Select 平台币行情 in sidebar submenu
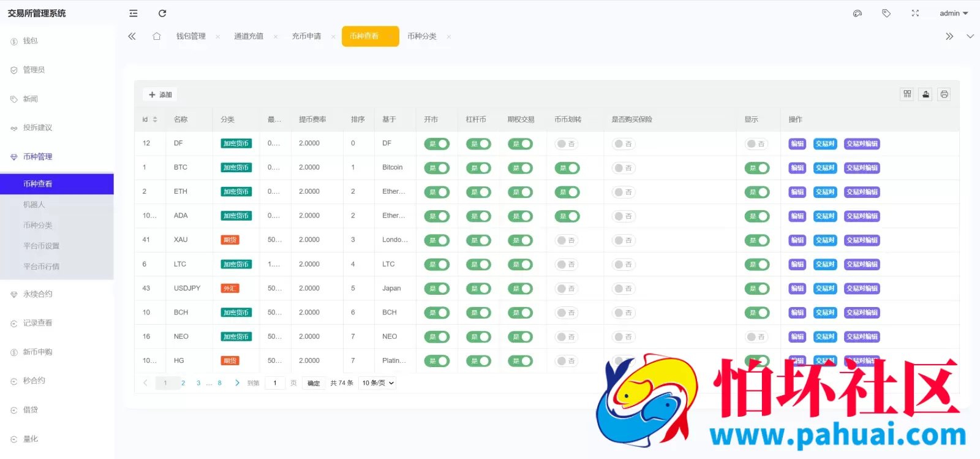The width and height of the screenshot is (980, 459). 57,267
